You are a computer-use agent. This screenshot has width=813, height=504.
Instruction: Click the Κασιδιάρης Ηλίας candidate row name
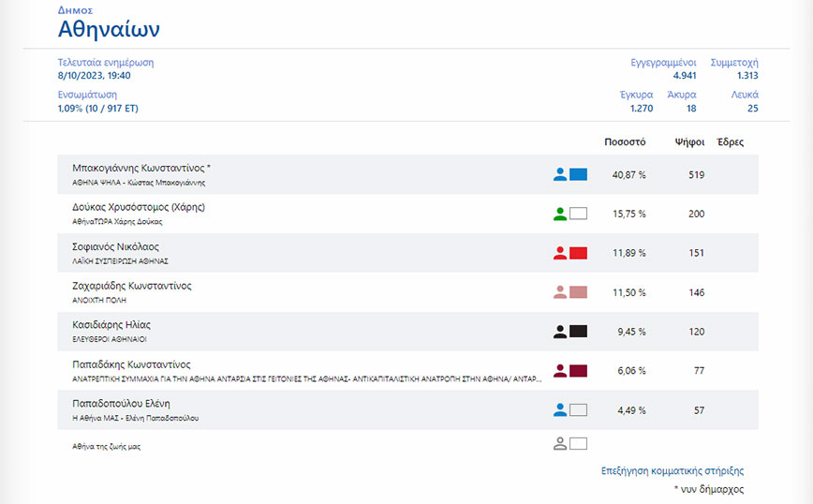111,325
